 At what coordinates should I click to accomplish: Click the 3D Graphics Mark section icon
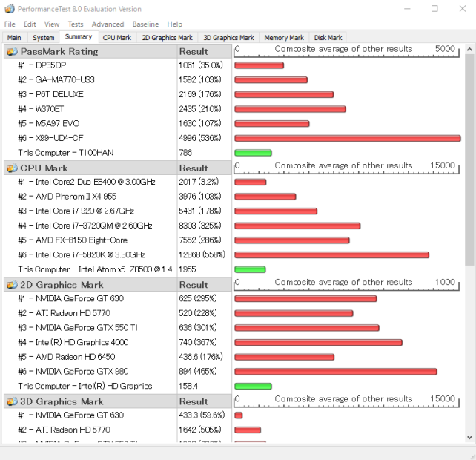coord(12,401)
